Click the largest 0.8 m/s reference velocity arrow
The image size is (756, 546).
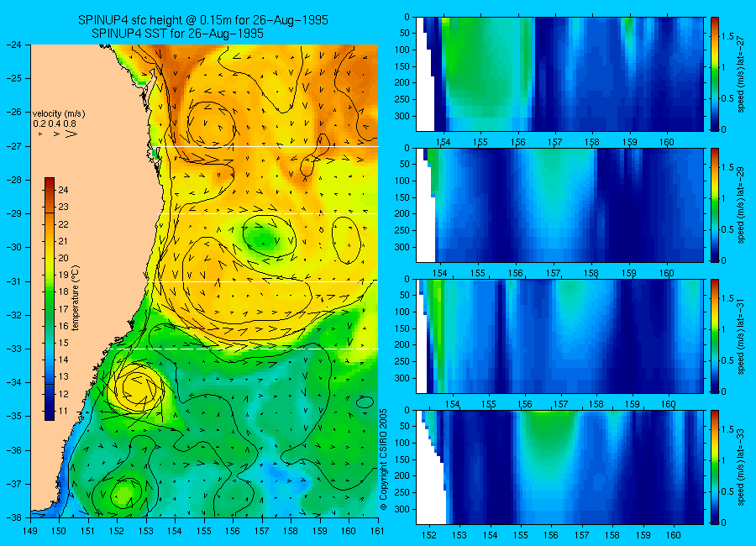point(71,134)
